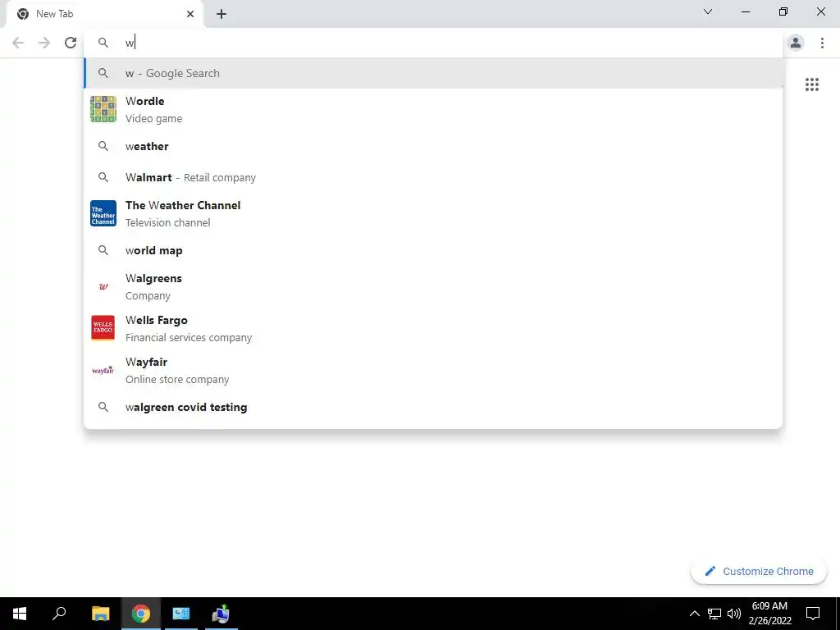Click 'Wells Fargo' suggestion text

point(157,320)
